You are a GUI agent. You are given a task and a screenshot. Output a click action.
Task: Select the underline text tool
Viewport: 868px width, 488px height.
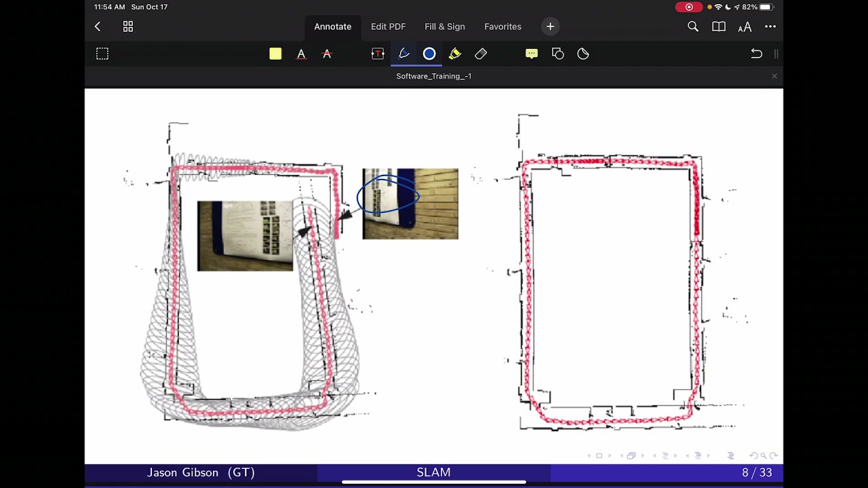pos(301,54)
